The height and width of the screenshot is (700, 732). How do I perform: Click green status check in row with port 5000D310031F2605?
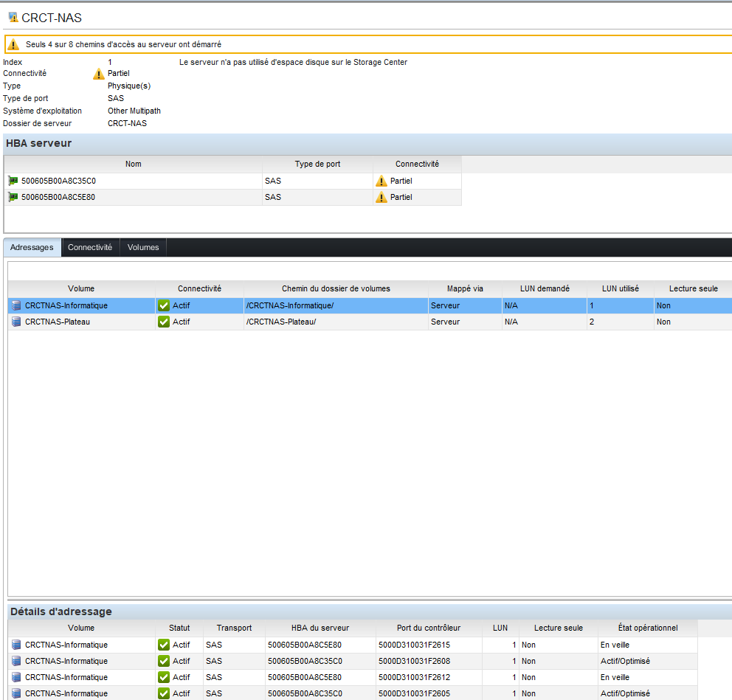coord(164,693)
